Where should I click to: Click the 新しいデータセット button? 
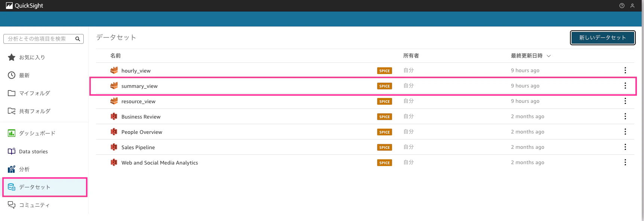pyautogui.click(x=603, y=38)
